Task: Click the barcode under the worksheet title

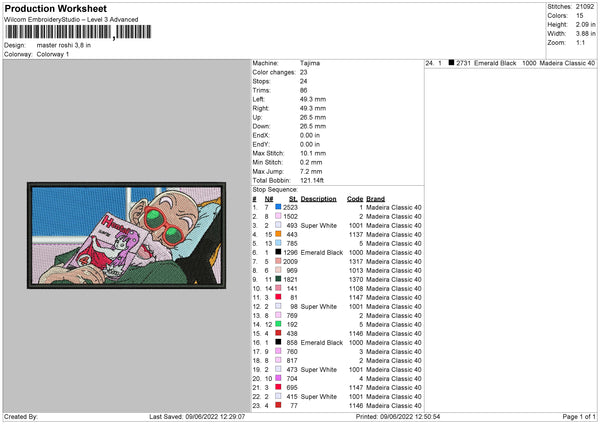Action: 78,32
